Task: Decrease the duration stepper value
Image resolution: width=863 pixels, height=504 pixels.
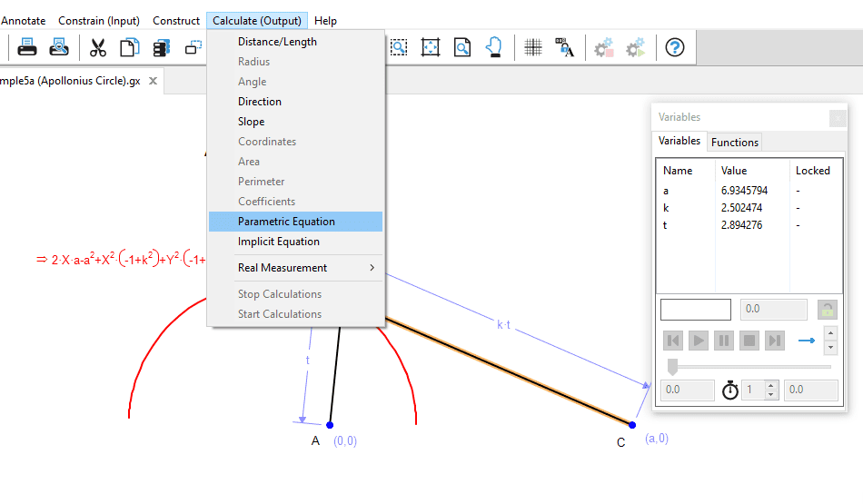Action: (x=771, y=394)
